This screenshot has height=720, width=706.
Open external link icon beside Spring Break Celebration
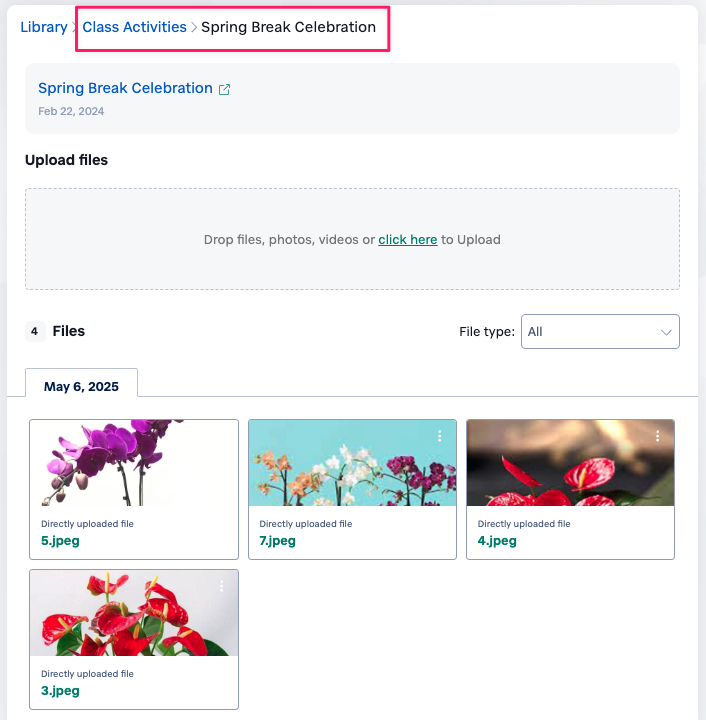point(225,89)
